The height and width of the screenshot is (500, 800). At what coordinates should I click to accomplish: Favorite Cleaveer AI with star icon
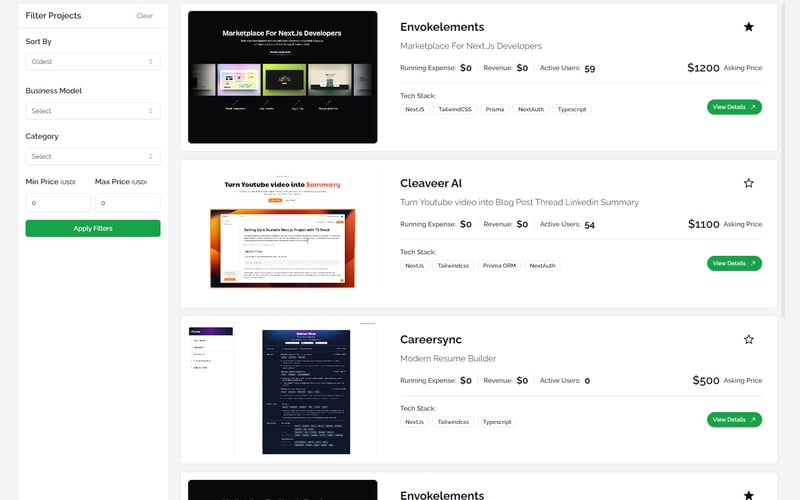coord(748,183)
